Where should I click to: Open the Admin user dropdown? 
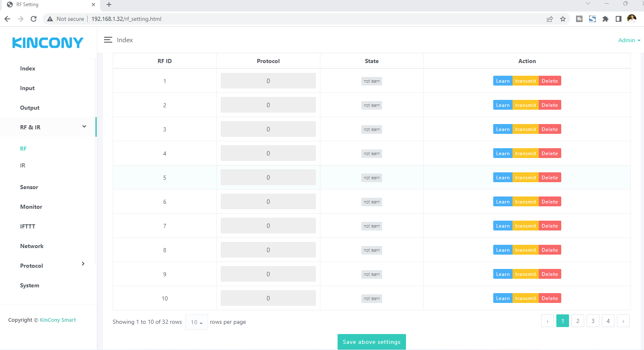[629, 40]
